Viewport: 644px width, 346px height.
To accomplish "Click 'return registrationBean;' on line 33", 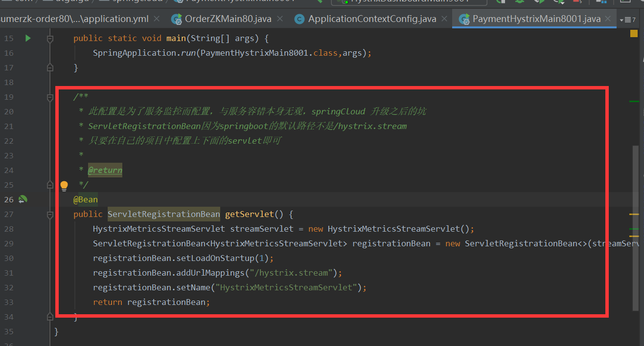I will click(152, 302).
